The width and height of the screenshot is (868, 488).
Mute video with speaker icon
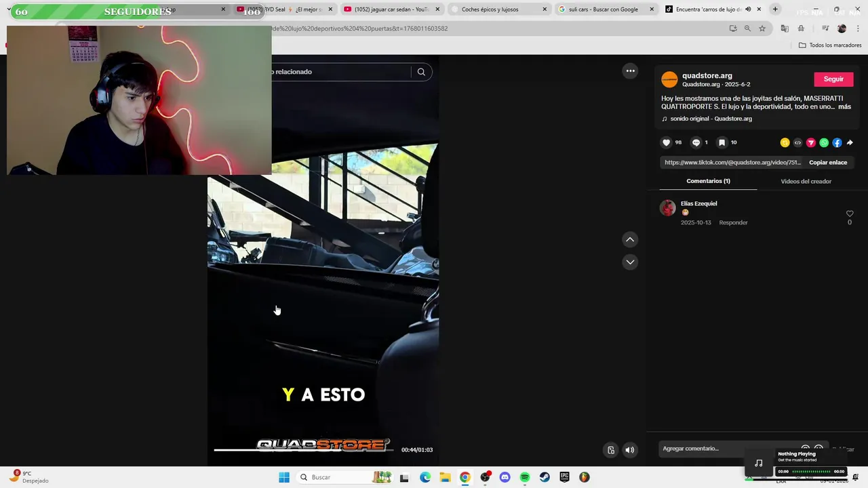629,450
